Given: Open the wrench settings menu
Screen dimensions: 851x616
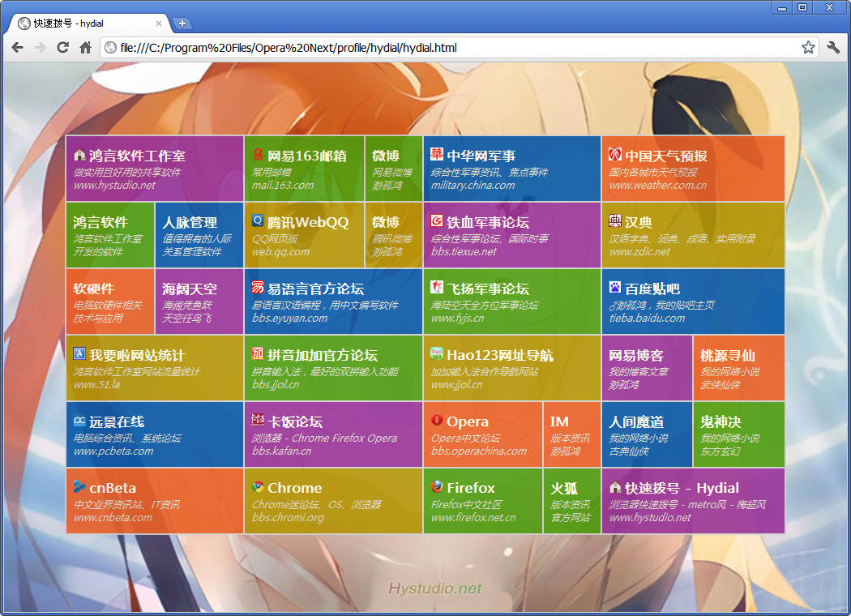Looking at the screenshot, I should pos(833,48).
